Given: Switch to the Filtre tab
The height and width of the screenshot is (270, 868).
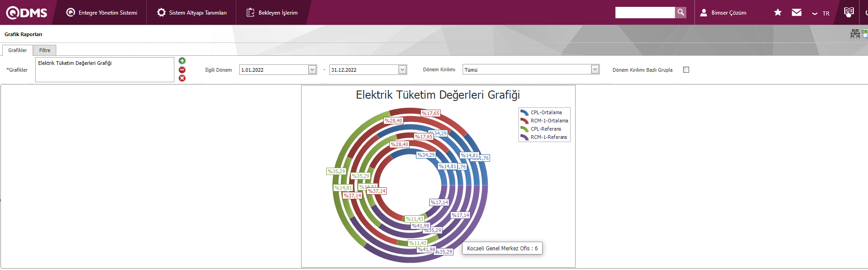Looking at the screenshot, I should point(45,50).
